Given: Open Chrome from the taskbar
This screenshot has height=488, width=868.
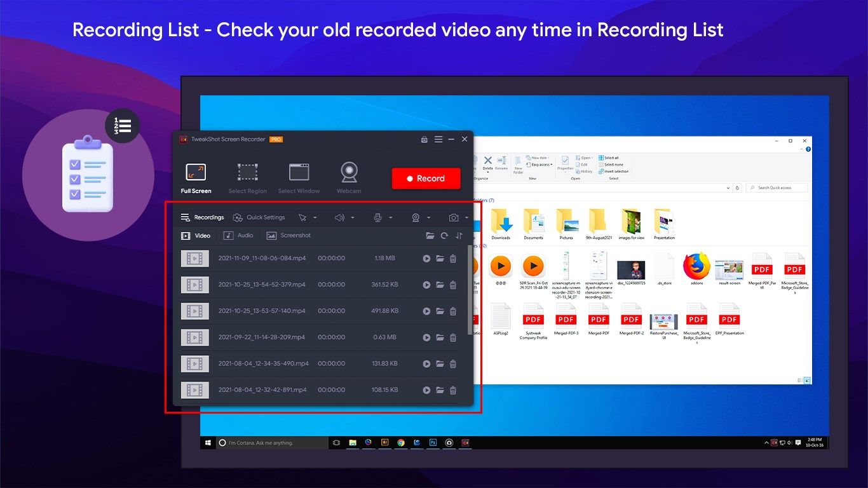Looking at the screenshot, I should (401, 442).
